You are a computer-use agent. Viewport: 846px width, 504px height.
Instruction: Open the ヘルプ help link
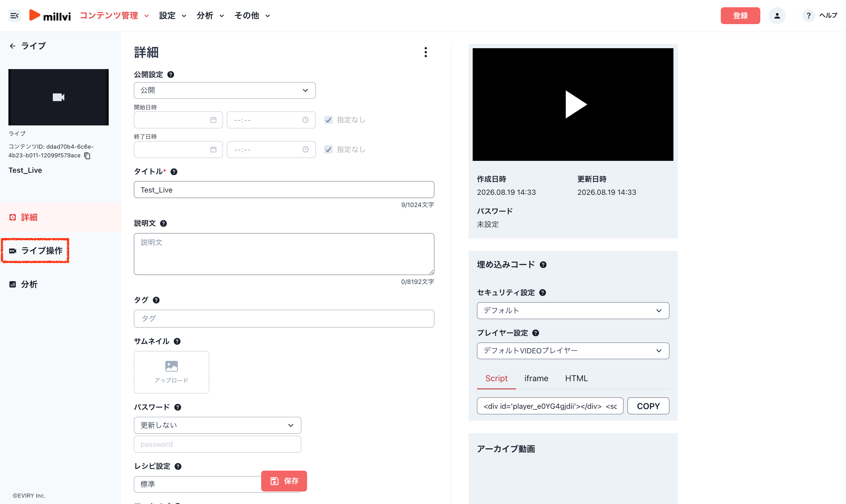pyautogui.click(x=820, y=16)
